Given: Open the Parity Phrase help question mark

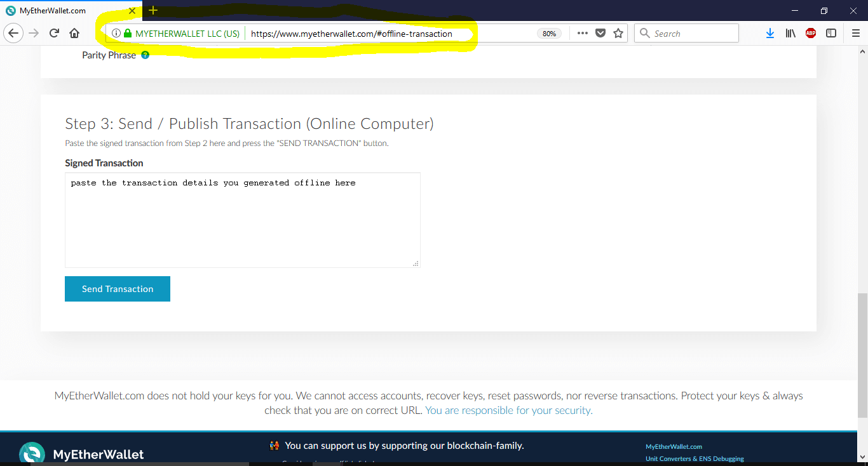Looking at the screenshot, I should (145, 55).
